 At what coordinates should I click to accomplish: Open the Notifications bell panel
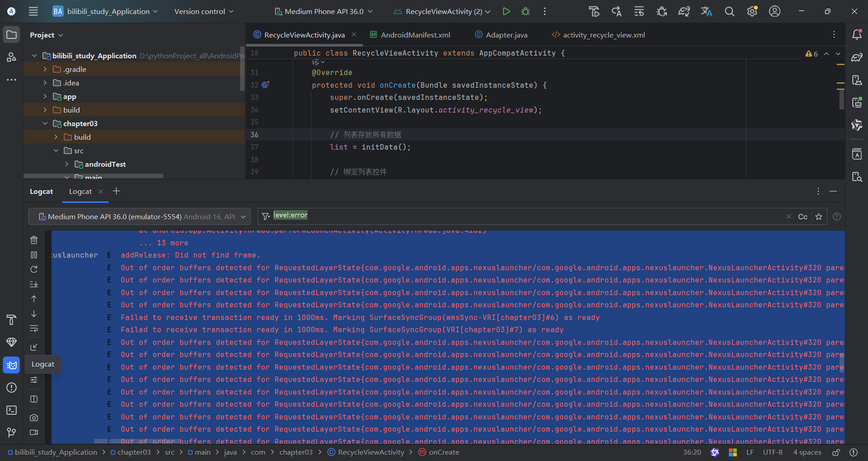point(857,35)
